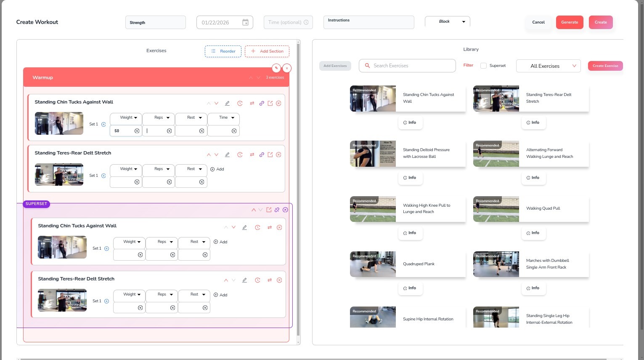This screenshot has width=644, height=360.
Task: Enable the Superset filter checkbox in Library
Action: (x=483, y=66)
